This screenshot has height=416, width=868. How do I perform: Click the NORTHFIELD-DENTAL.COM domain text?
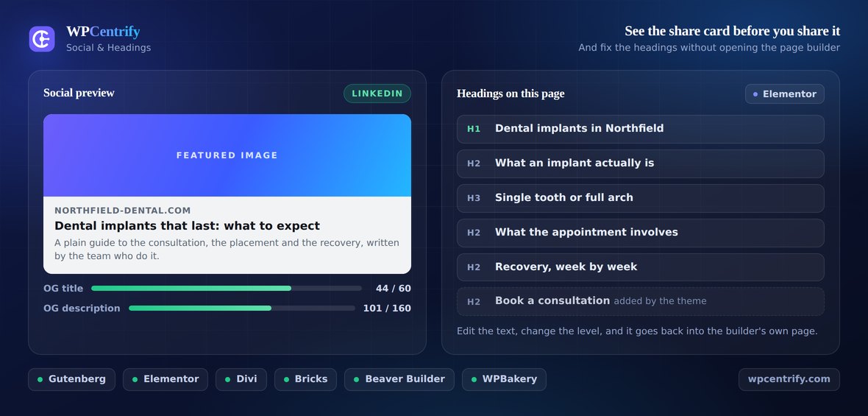(122, 211)
